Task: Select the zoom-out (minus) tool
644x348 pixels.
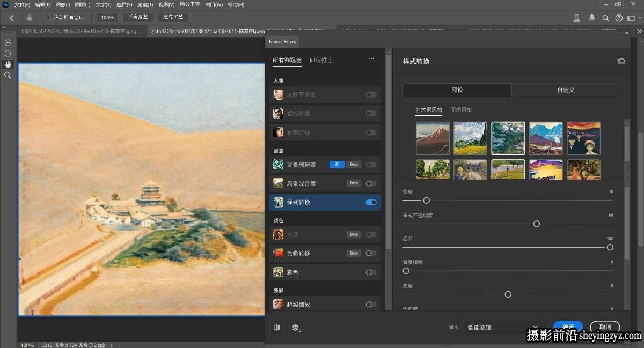Action: click(x=8, y=54)
